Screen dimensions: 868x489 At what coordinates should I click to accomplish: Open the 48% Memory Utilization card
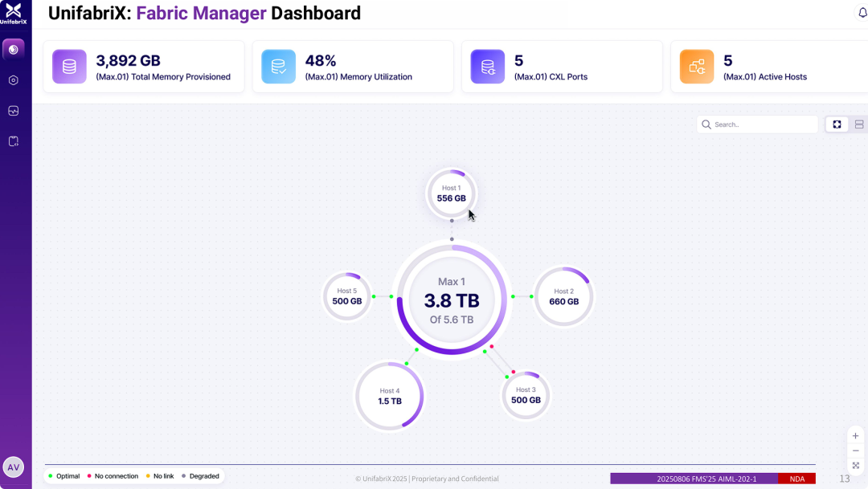coord(353,67)
